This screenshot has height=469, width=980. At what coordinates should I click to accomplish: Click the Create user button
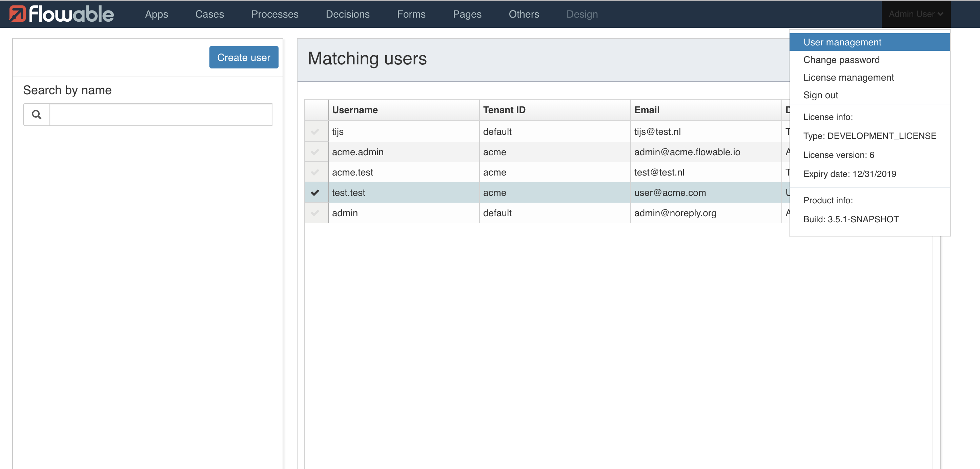(243, 57)
